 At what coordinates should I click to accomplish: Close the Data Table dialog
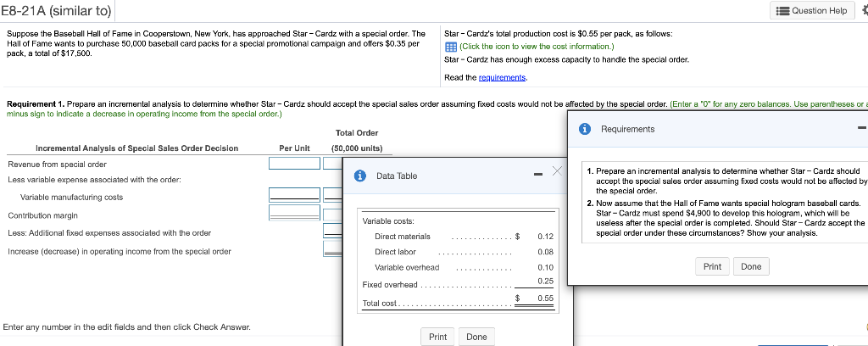coord(557,171)
